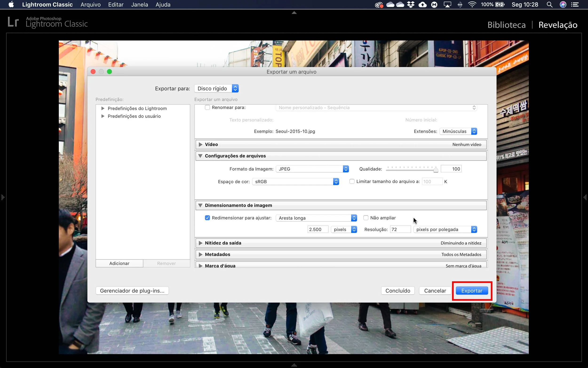588x368 pixels.
Task: Click the Wi-Fi status icon
Action: pyautogui.click(x=472, y=5)
